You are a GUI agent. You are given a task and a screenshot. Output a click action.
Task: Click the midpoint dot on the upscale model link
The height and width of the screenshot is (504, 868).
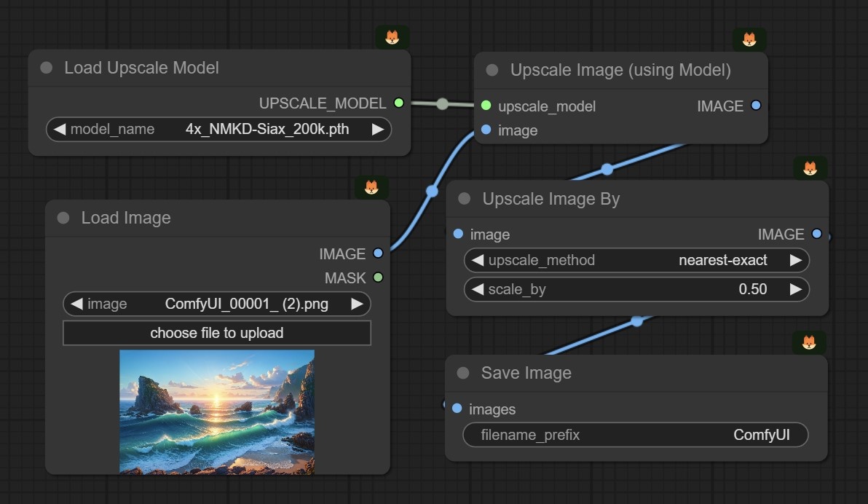(x=442, y=103)
